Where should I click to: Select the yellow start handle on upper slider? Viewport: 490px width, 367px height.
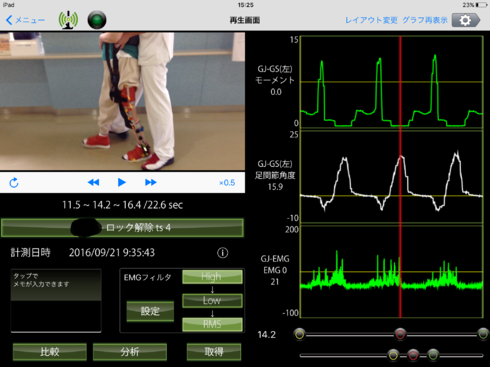[300, 334]
